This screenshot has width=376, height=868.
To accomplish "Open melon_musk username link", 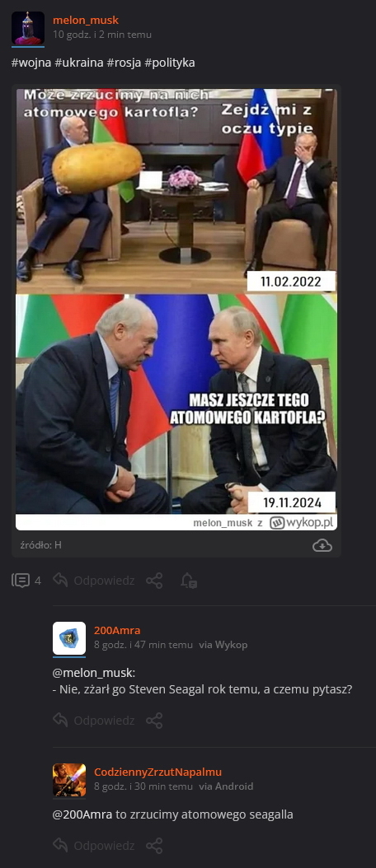I will click(86, 21).
